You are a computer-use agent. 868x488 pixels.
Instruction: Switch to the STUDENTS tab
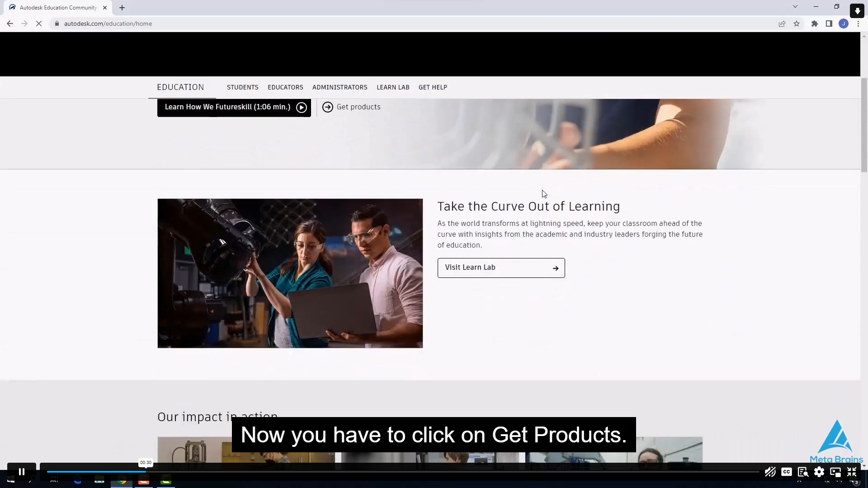tap(243, 87)
